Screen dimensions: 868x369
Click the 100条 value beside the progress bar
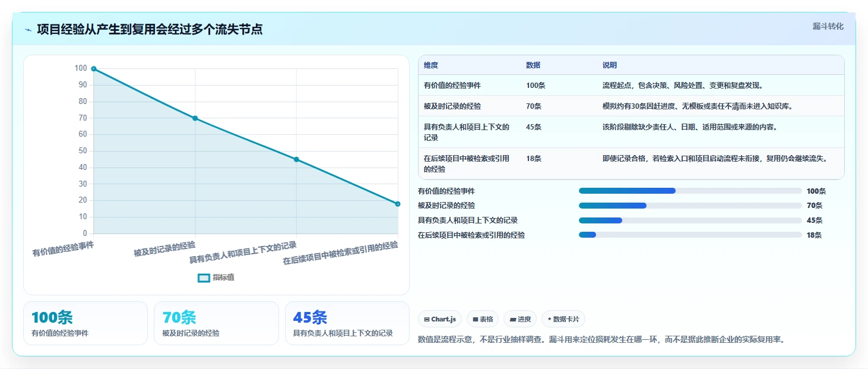coord(816,191)
